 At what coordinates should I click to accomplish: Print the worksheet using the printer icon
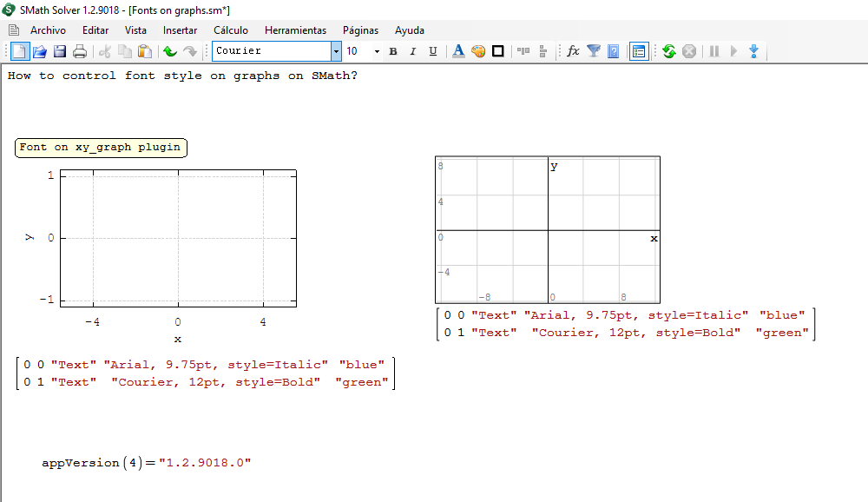(x=80, y=51)
